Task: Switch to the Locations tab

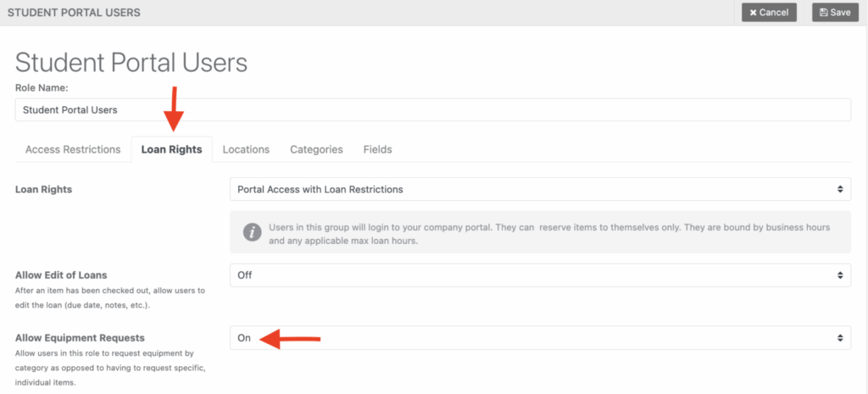Action: [x=246, y=149]
